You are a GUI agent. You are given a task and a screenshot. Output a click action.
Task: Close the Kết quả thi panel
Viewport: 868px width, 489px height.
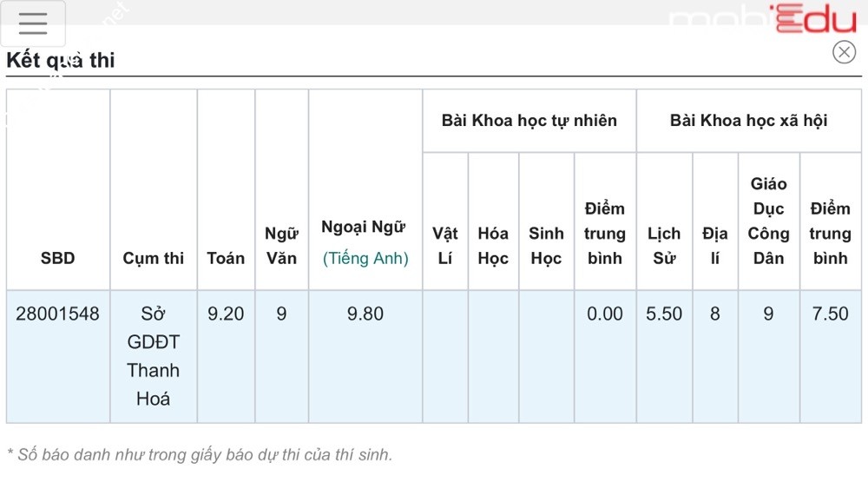tap(844, 52)
